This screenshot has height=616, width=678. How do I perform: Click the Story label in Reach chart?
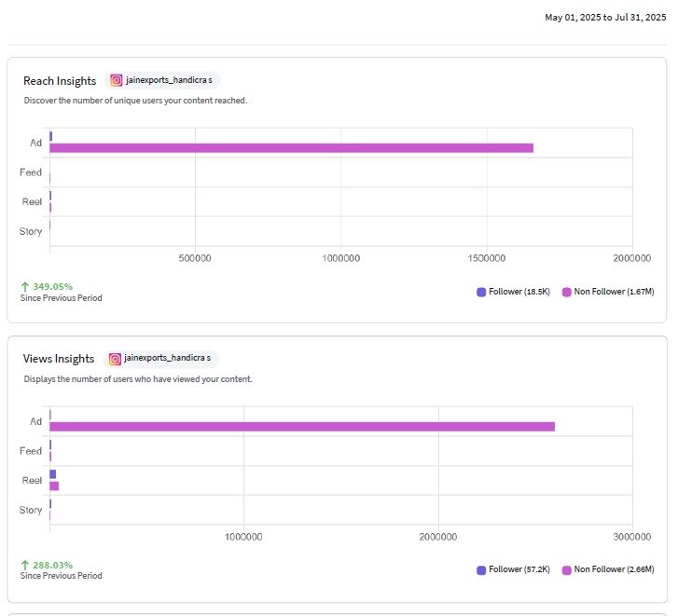point(30,231)
